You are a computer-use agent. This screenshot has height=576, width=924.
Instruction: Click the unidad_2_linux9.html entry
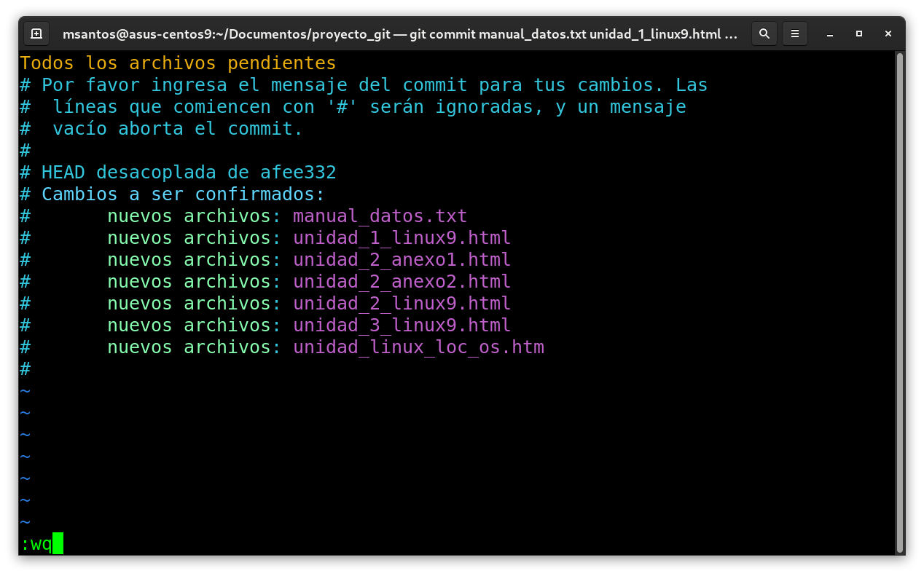pos(402,304)
